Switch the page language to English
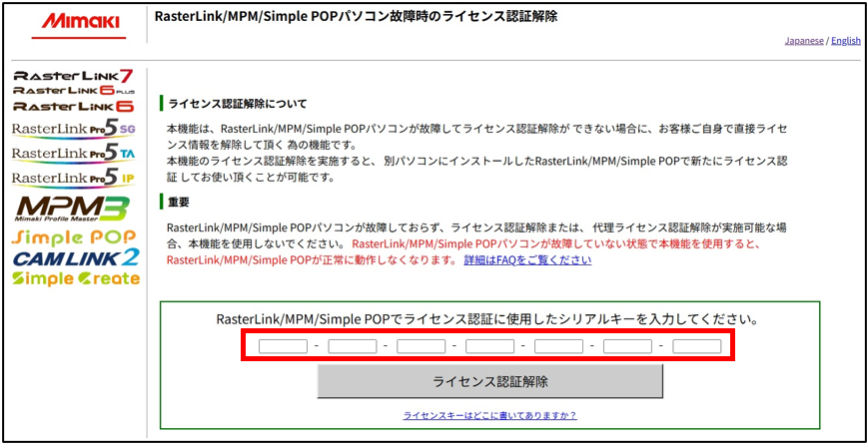Image resolution: width=868 pixels, height=444 pixels. point(846,41)
